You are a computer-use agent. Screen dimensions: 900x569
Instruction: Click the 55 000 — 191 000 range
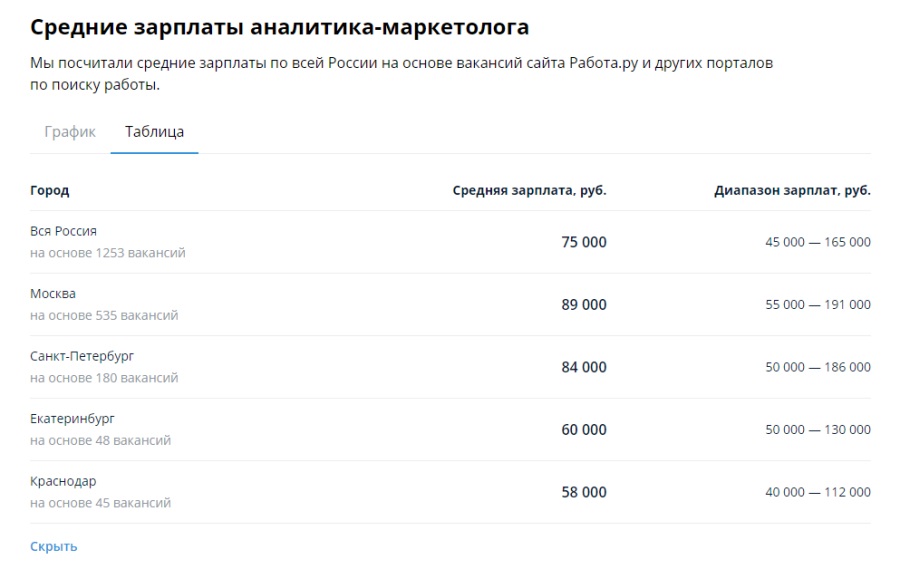[817, 305]
